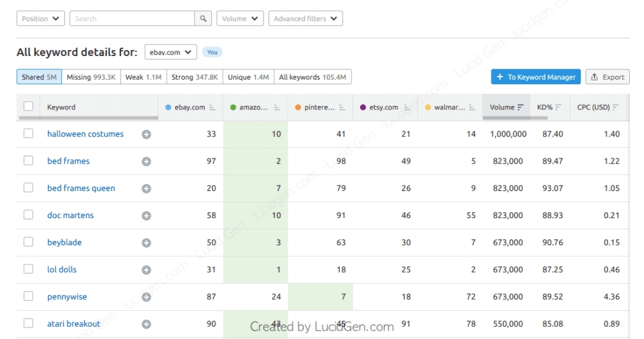Sort by CPC (USD) sort icon
The height and width of the screenshot is (339, 644).
point(615,107)
